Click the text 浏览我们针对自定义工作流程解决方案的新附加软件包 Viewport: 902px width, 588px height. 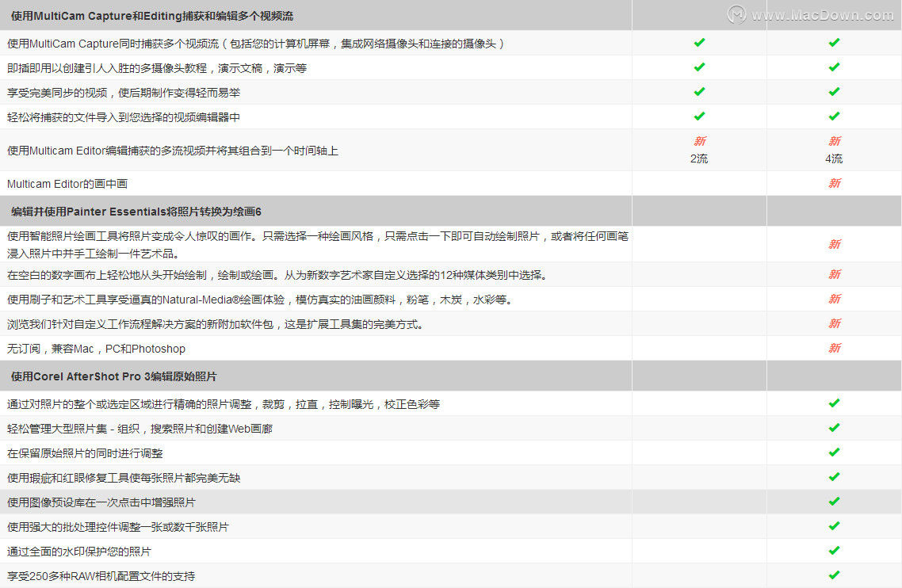[140, 324]
